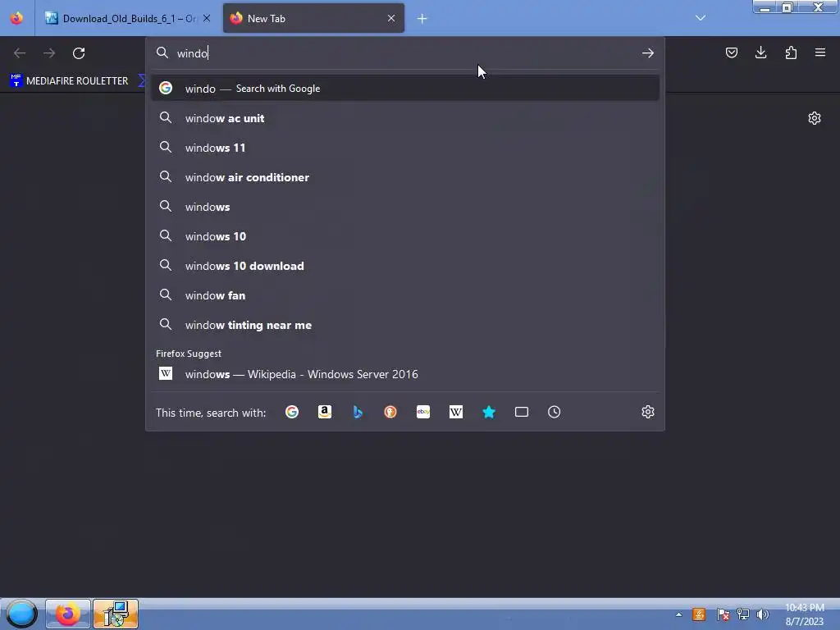The height and width of the screenshot is (630, 840).
Task: Reload the current page
Action: pyautogui.click(x=79, y=53)
